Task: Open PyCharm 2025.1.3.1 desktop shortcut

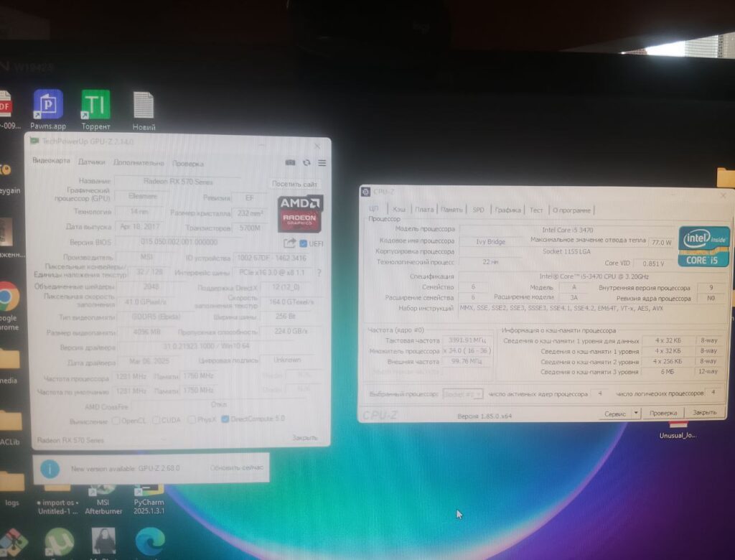Action: pyautogui.click(x=149, y=500)
